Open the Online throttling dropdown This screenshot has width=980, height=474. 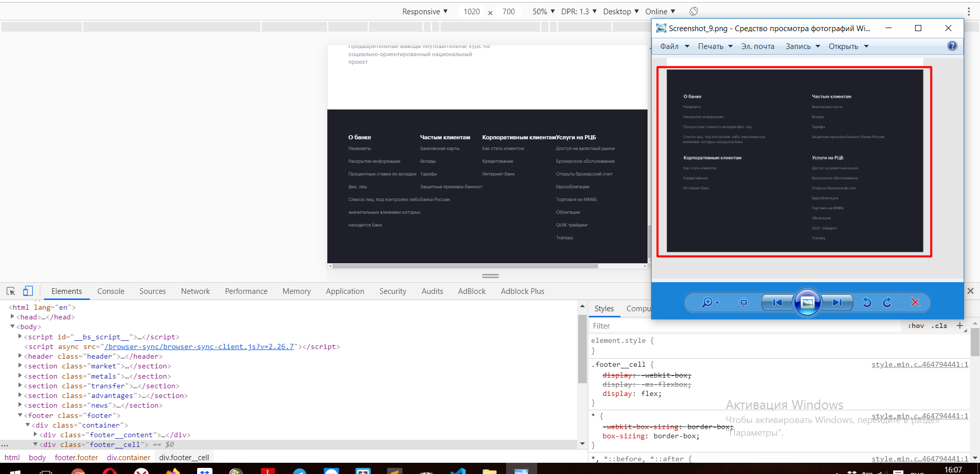tap(660, 11)
